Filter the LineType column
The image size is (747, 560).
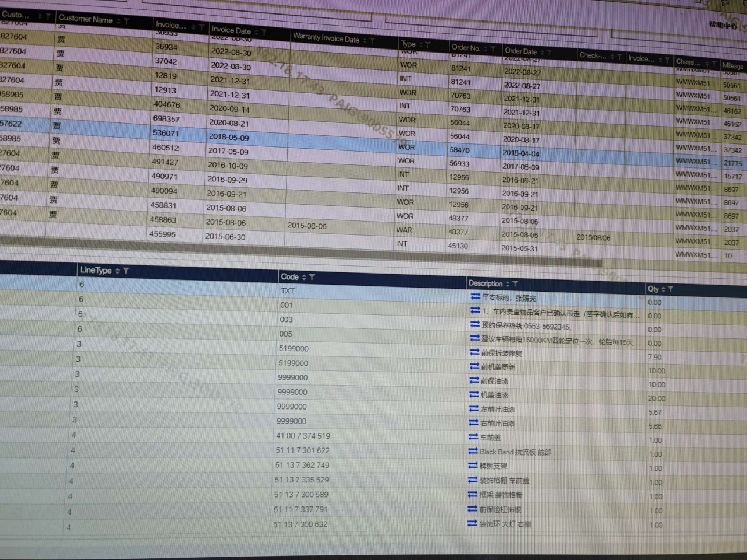pyautogui.click(x=126, y=271)
